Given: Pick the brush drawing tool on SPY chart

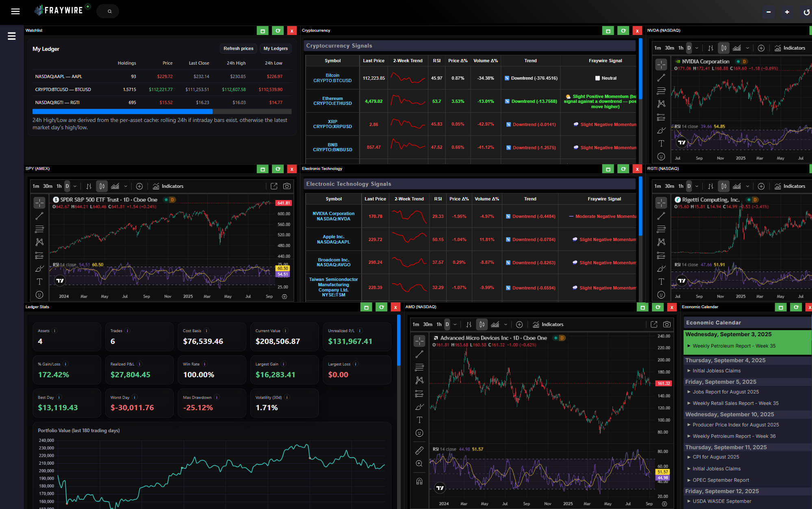Looking at the screenshot, I should [39, 269].
